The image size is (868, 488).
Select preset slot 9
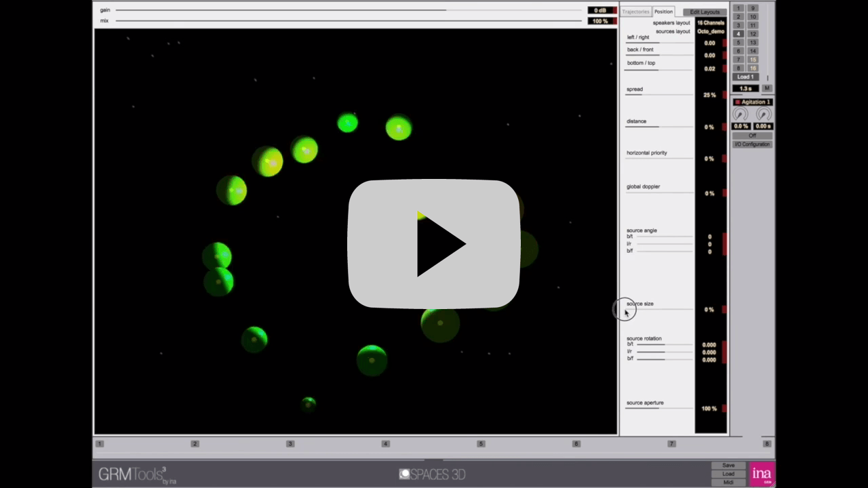pos(753,8)
